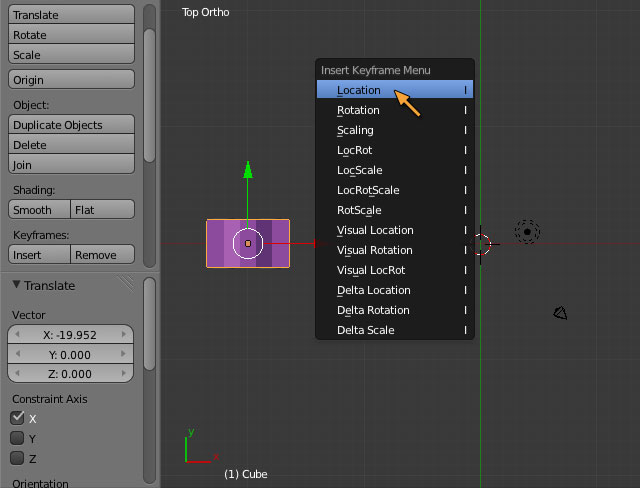Click the Translate tool button
The image size is (640, 488).
coord(71,15)
